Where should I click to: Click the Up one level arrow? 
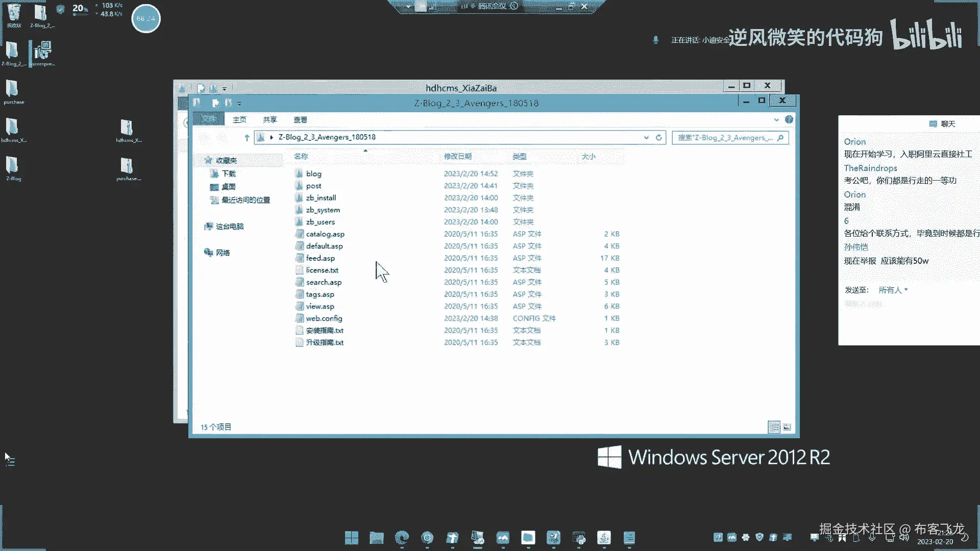[247, 138]
